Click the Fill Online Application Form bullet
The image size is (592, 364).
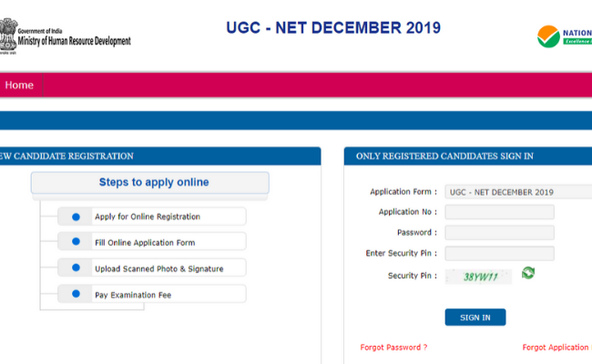pos(76,242)
